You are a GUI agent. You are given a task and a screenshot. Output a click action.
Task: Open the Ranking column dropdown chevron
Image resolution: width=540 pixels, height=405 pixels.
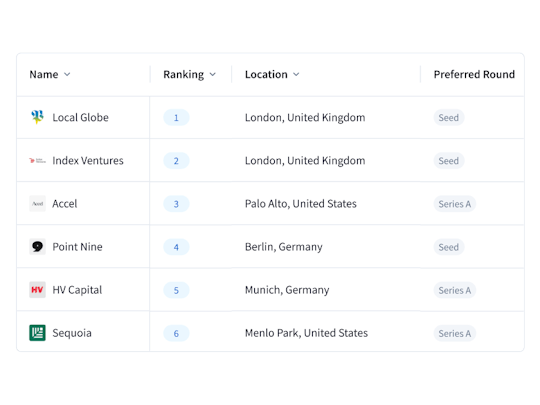coord(213,74)
